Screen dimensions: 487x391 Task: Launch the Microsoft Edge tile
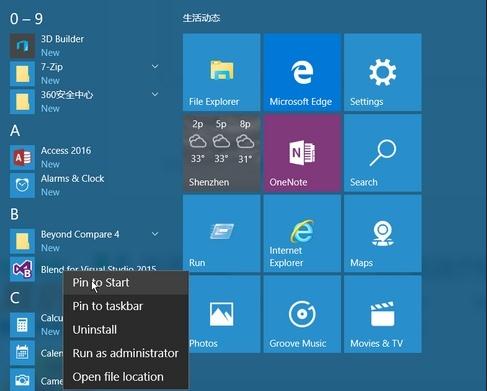pyautogui.click(x=302, y=72)
